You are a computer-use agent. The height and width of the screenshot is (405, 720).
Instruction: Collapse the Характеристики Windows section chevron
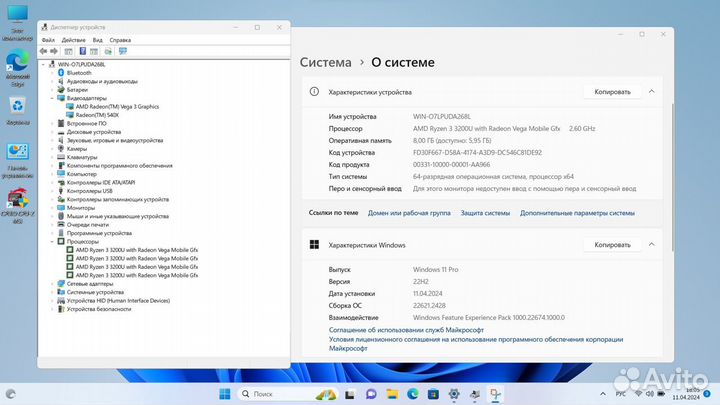click(x=652, y=245)
